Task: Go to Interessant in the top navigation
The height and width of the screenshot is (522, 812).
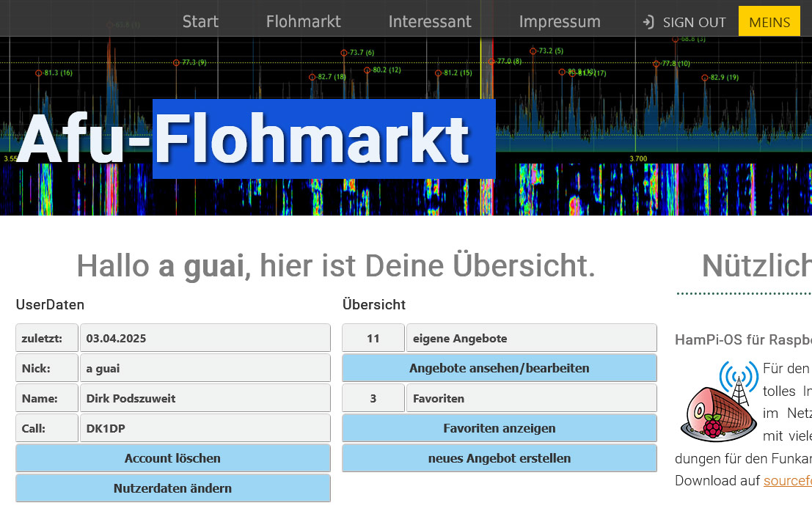Action: (430, 22)
